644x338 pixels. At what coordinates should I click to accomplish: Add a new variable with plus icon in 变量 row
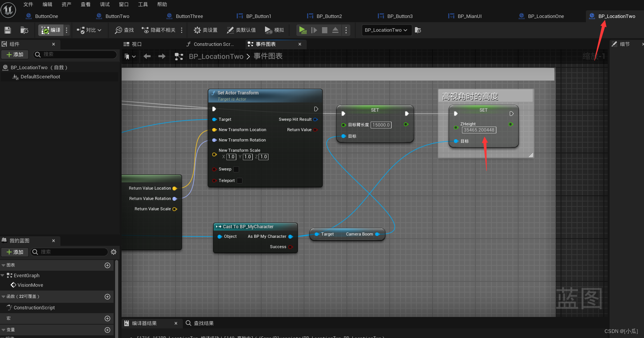point(107,330)
